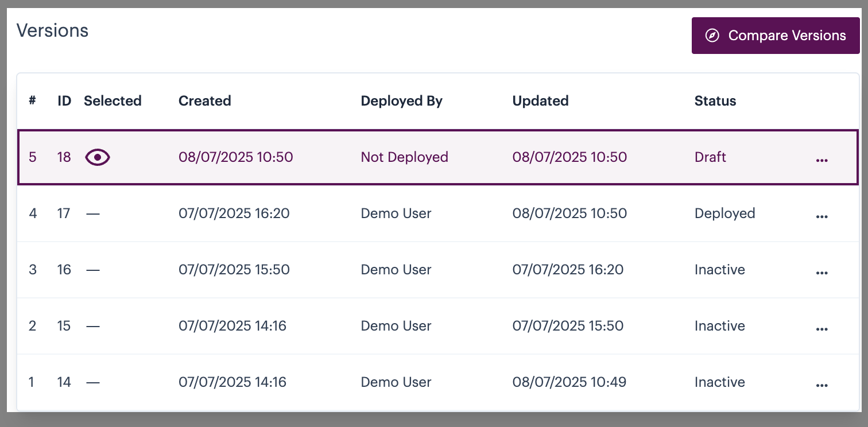Click the Updated column header
The height and width of the screenshot is (427, 868).
coord(540,101)
